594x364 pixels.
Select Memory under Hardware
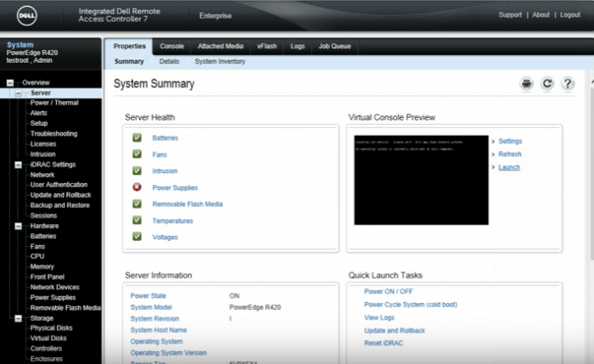tap(42, 266)
